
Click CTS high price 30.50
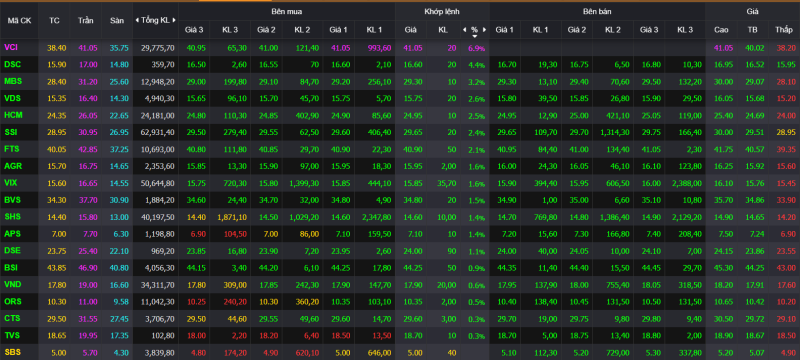click(723, 319)
